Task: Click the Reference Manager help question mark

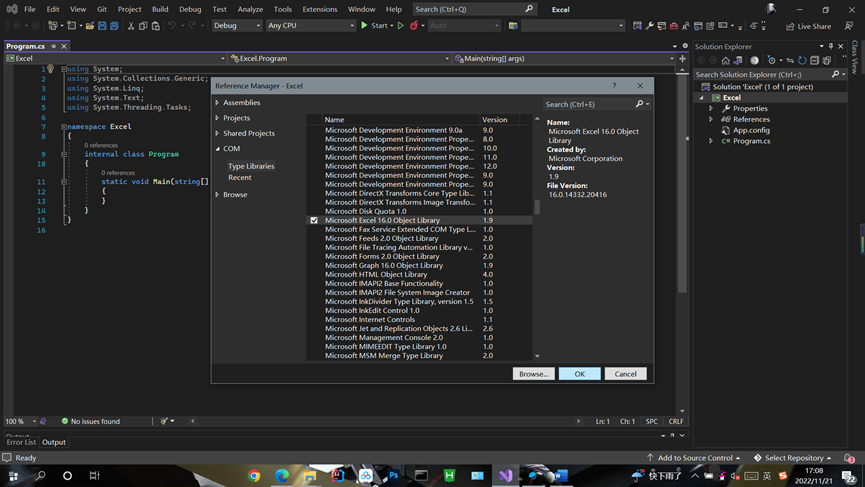Action: click(614, 86)
